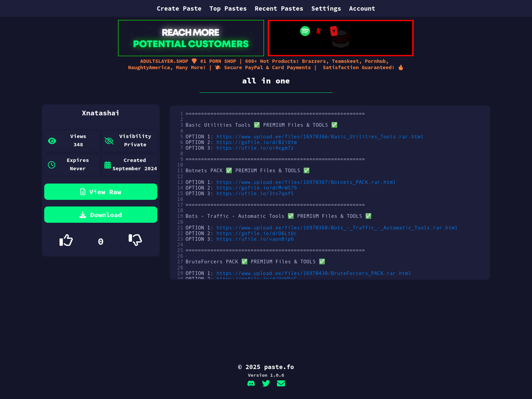Click the red-bordered ad banner
The height and width of the screenshot is (399, 532).
340,38
